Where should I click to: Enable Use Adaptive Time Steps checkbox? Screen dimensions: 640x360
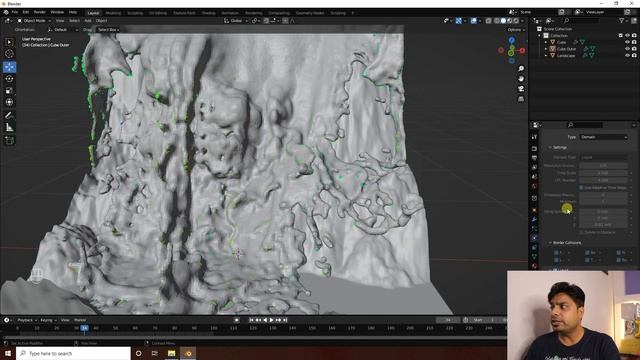[x=581, y=188]
